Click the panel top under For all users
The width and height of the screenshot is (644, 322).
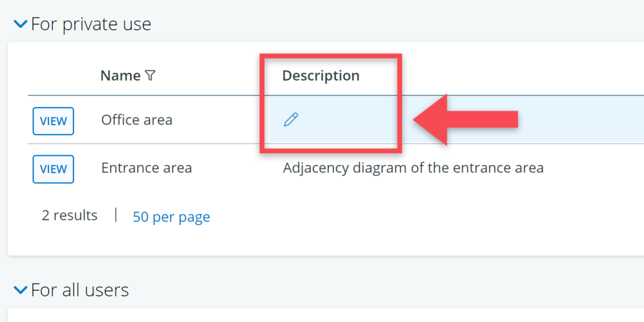coord(314,314)
